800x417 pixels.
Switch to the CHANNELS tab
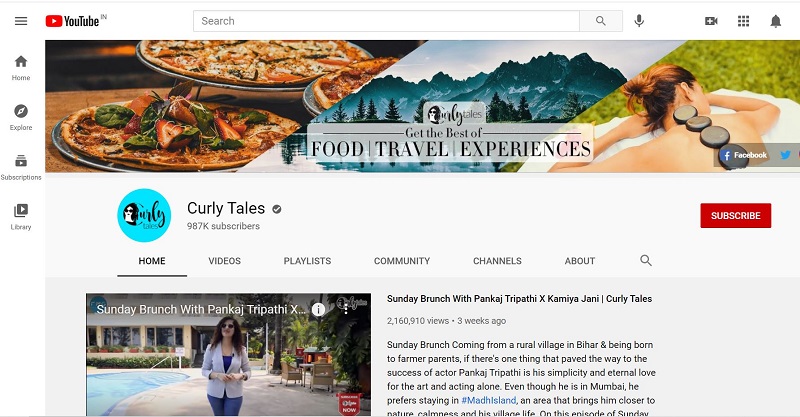(x=497, y=261)
